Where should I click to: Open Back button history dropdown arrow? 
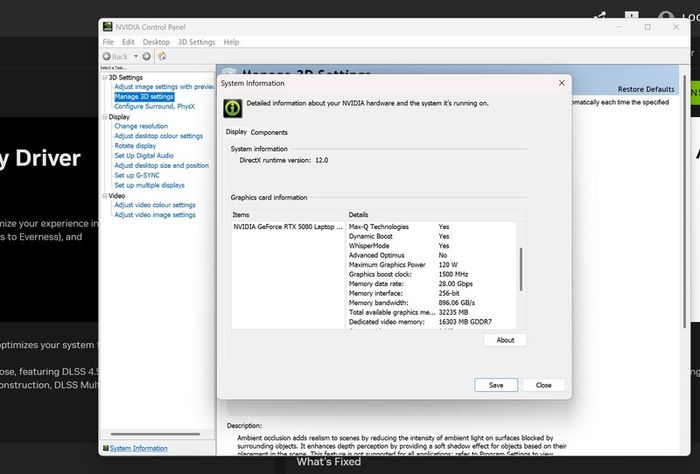(x=136, y=56)
